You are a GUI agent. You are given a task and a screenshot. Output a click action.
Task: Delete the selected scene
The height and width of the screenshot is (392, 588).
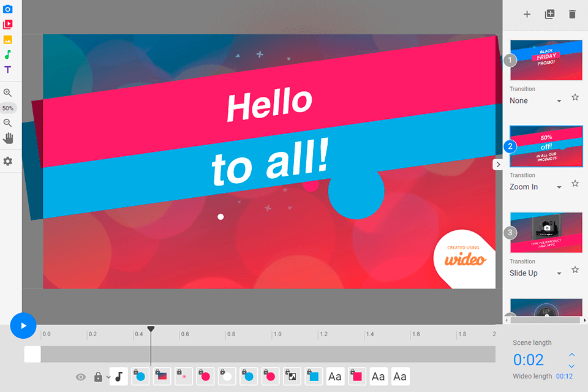(x=573, y=14)
